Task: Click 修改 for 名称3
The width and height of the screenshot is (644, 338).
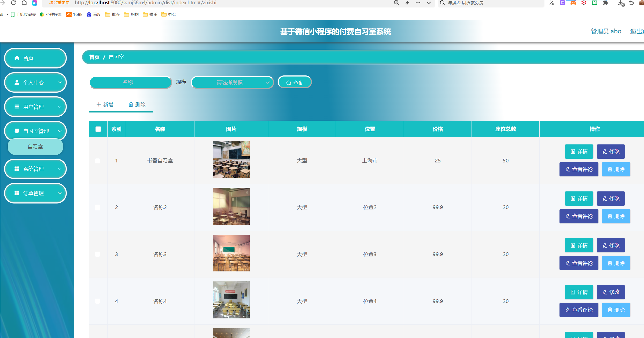Action: [x=611, y=245]
